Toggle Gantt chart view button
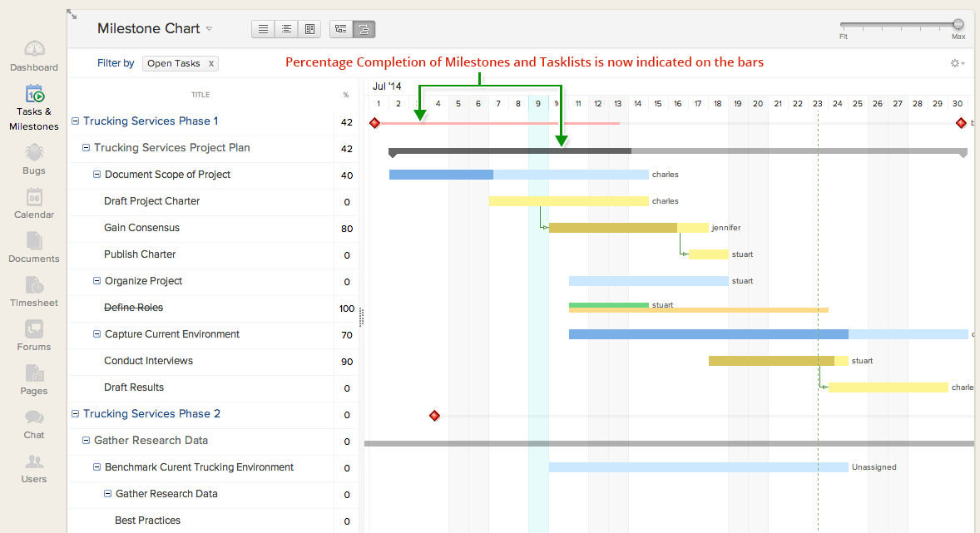The height and width of the screenshot is (533, 980). (x=364, y=29)
